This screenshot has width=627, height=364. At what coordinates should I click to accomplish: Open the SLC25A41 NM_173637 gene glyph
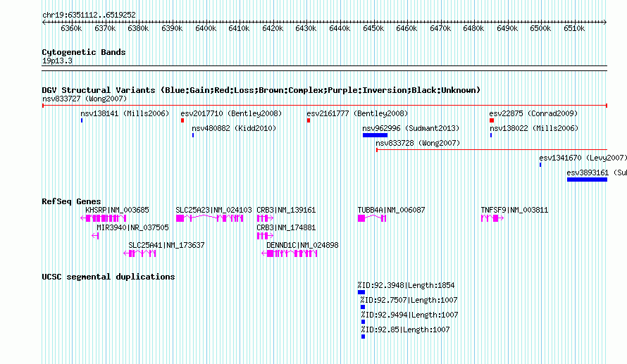(139, 253)
